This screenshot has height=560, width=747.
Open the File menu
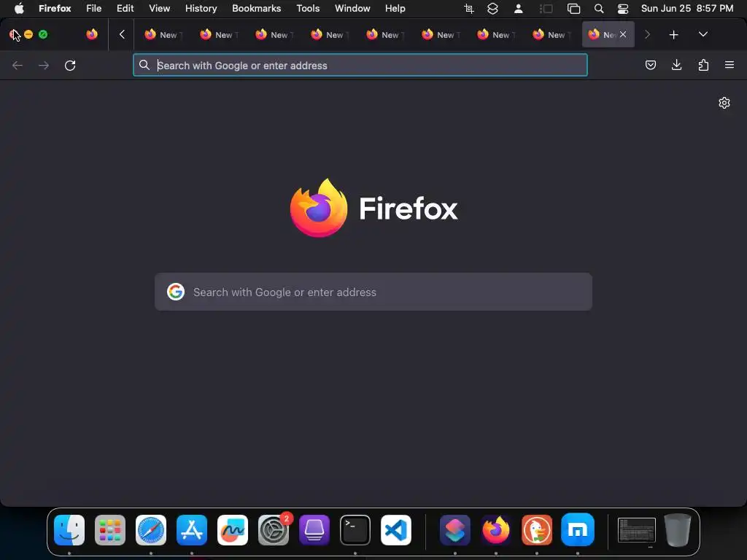94,9
